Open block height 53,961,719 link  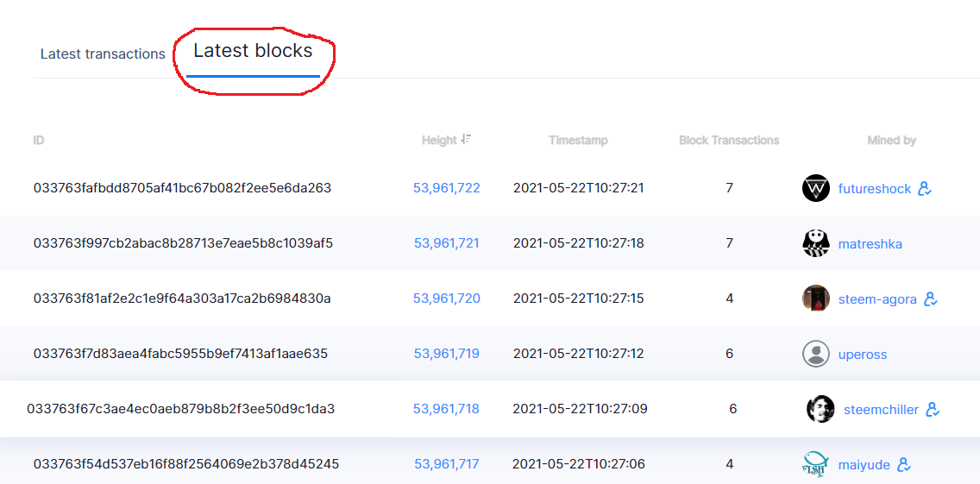[x=446, y=354]
